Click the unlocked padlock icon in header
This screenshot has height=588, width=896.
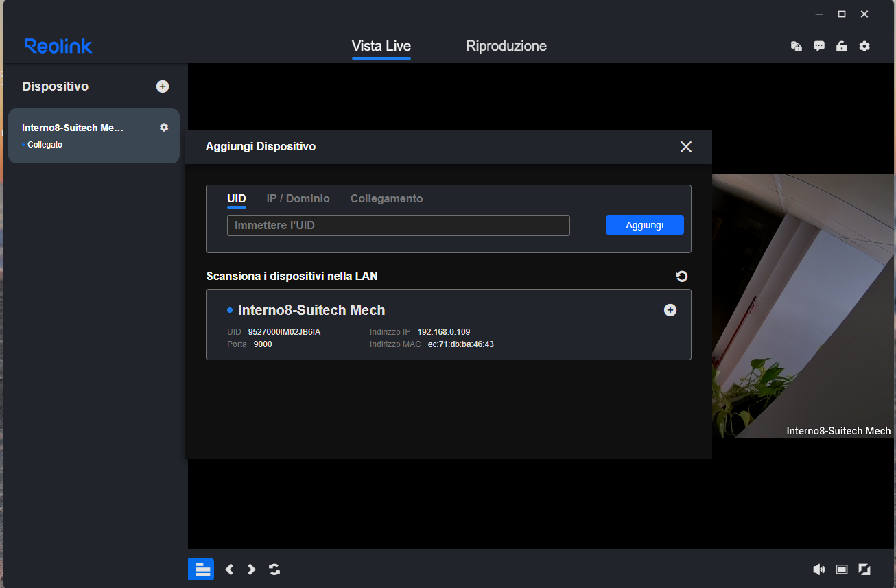click(x=841, y=47)
